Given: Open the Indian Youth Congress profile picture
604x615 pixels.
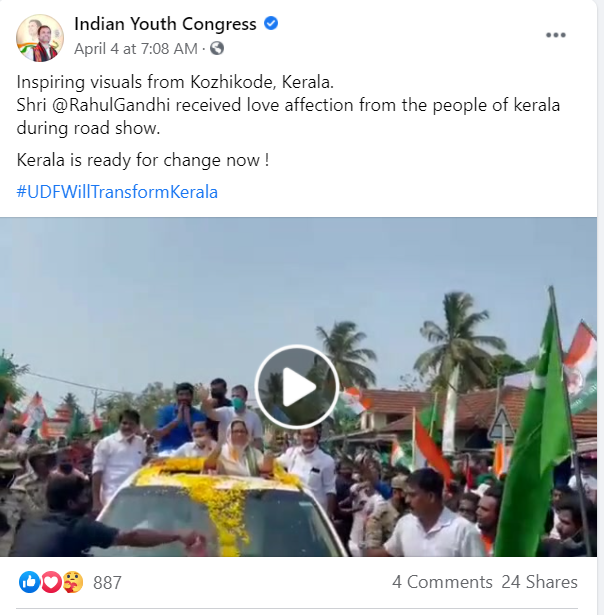Looking at the screenshot, I should pos(40,38).
